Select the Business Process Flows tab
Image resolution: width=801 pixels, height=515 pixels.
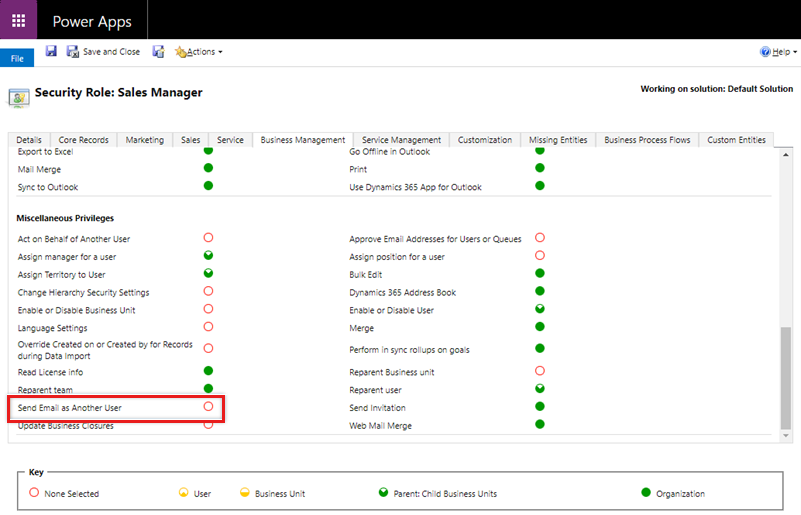tap(647, 140)
